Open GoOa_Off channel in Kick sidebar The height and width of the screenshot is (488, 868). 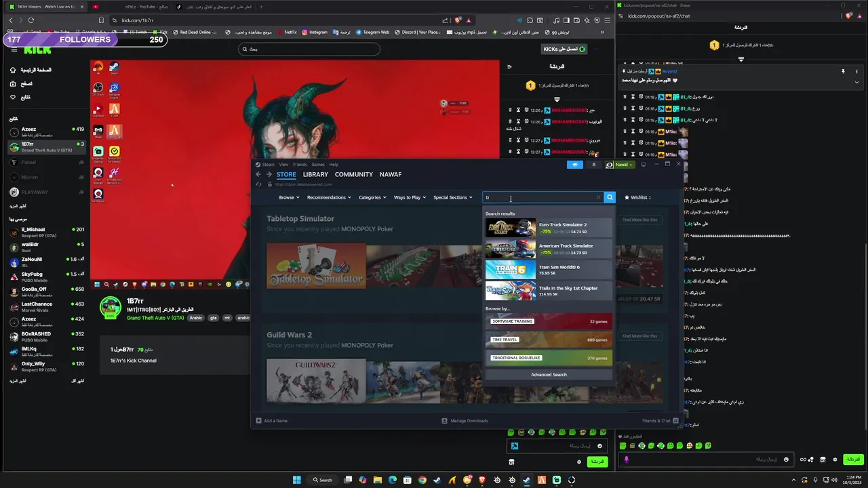coord(46,291)
